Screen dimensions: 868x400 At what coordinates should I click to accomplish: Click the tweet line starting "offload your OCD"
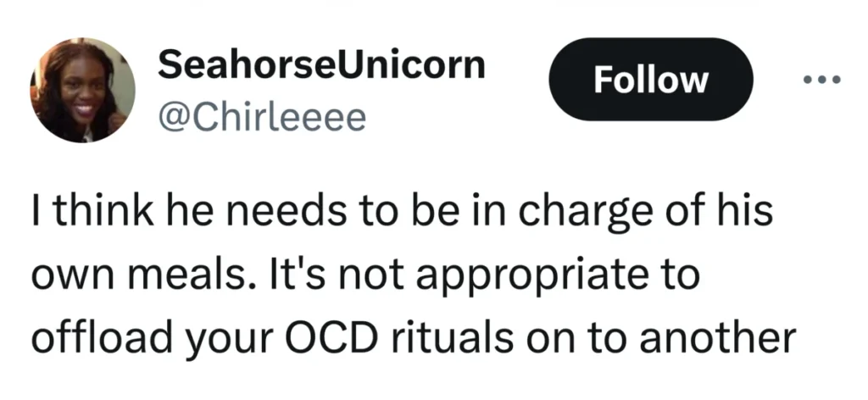tap(413, 336)
